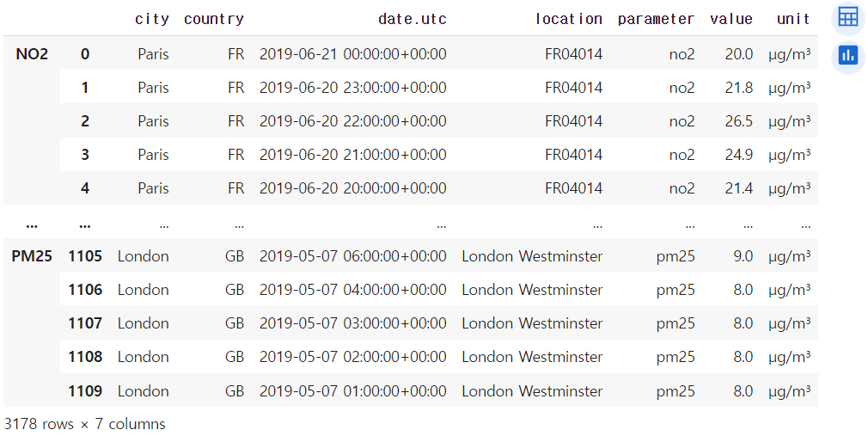Select the city column header
This screenshot has height=436, width=868.
coord(151,19)
